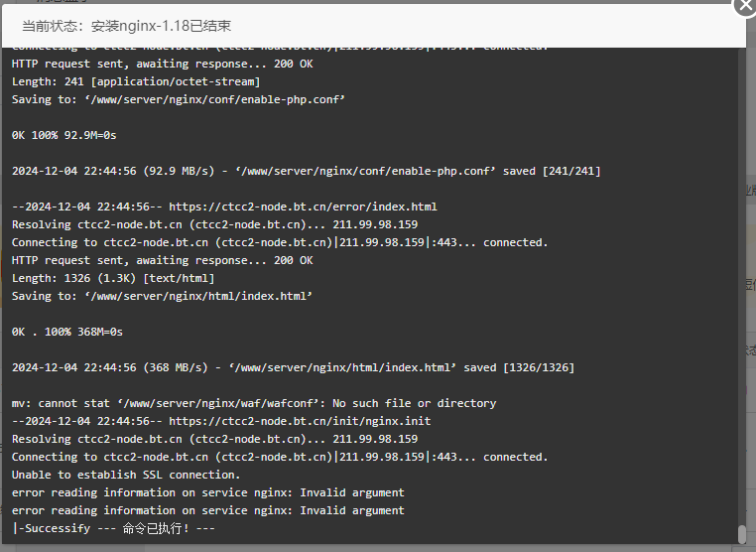Click the error/index.html download URL line

tap(224, 207)
